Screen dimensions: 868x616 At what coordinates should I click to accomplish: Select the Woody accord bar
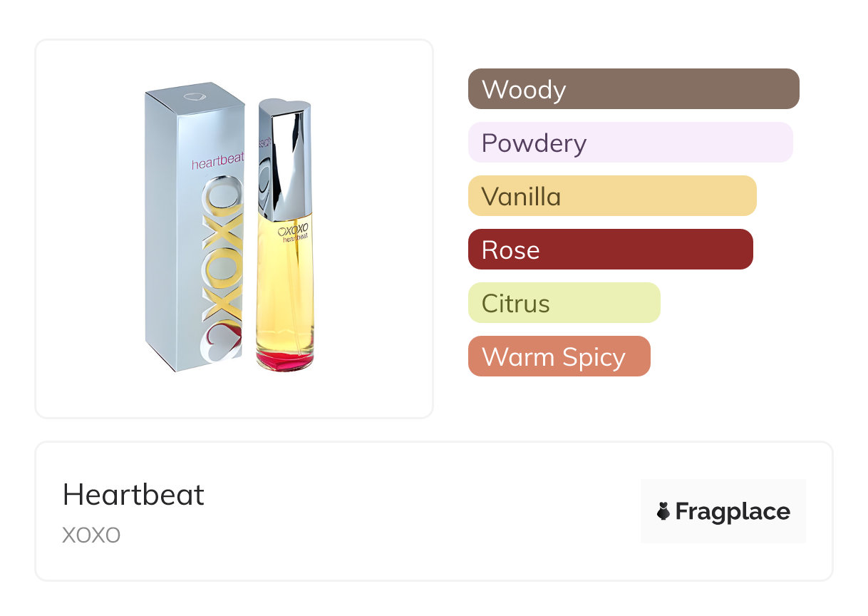(634, 89)
